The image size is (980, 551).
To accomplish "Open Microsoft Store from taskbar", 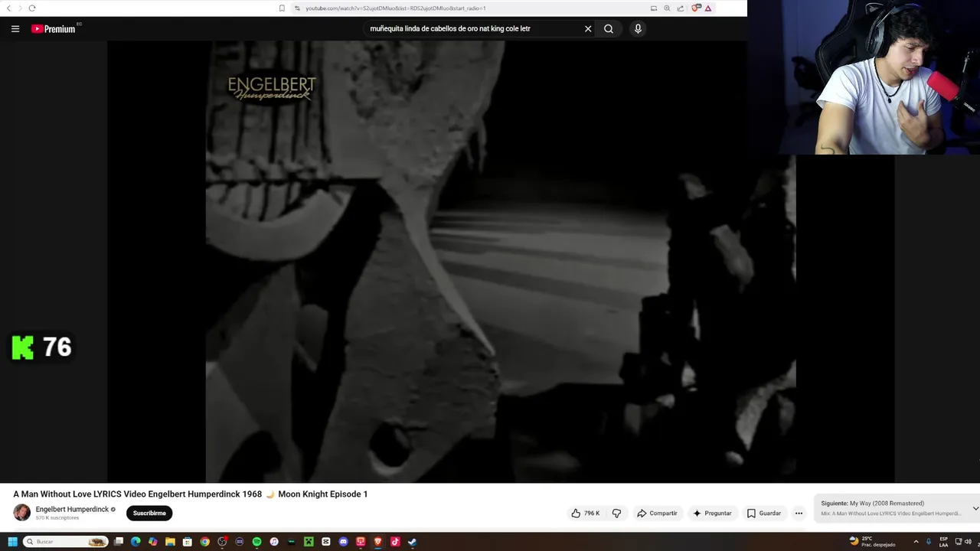I will [187, 542].
